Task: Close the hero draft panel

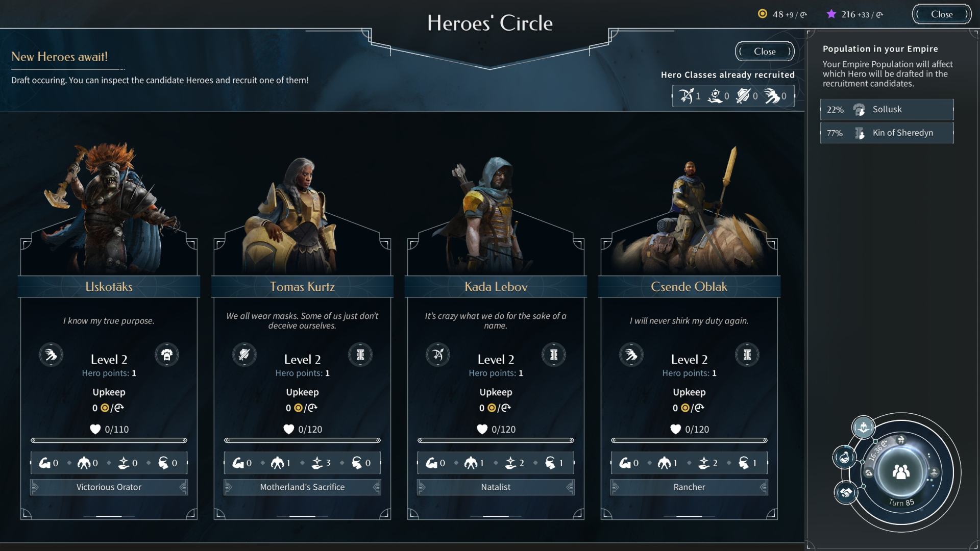Action: (765, 52)
